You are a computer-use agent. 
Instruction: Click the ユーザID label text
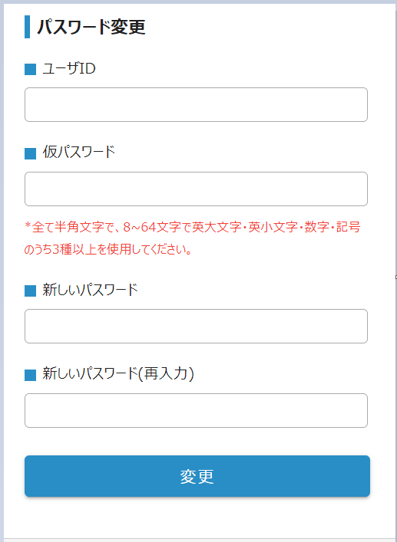pos(69,68)
